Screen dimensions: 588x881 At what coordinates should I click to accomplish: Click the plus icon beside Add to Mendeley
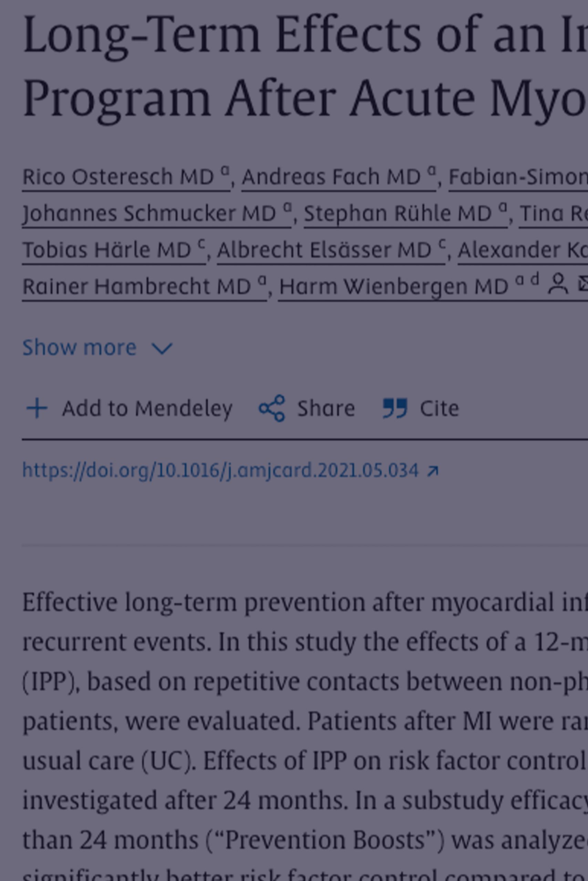coord(37,408)
